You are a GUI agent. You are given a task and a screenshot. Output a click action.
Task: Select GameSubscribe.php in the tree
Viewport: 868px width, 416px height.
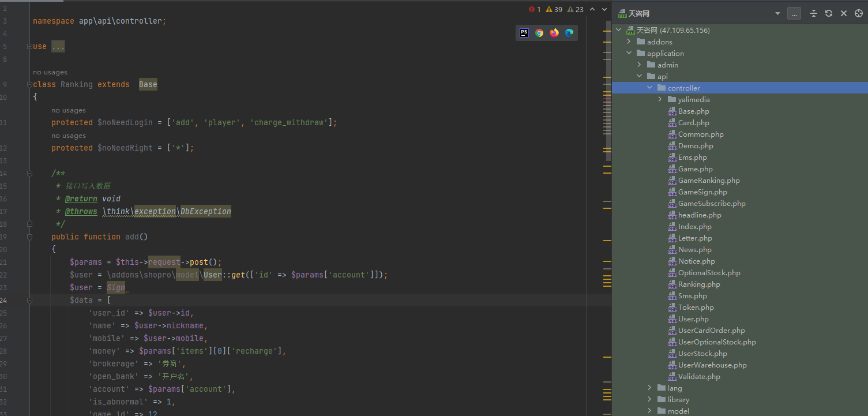tap(712, 203)
